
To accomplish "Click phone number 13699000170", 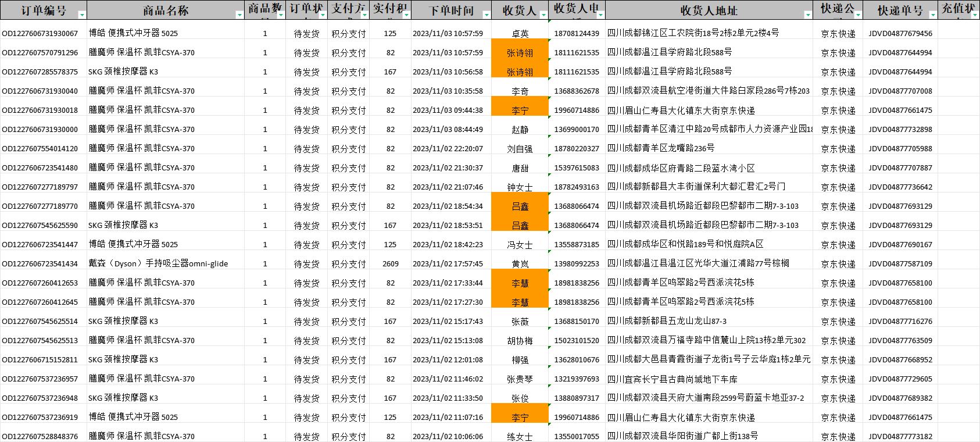I will (x=577, y=130).
